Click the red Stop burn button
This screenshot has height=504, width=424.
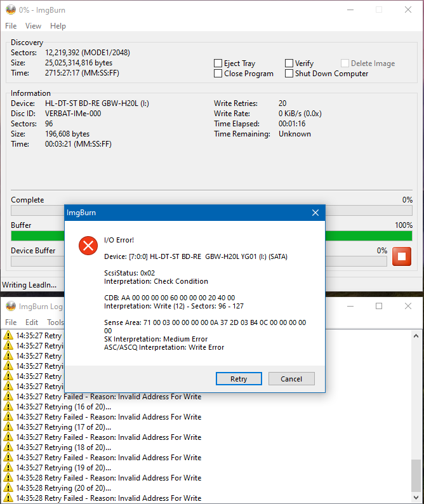(402, 256)
